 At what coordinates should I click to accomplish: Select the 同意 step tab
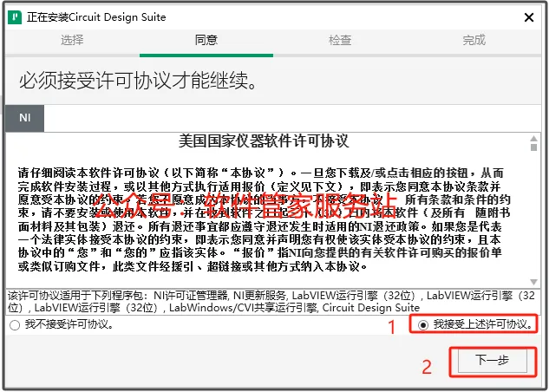tap(206, 40)
